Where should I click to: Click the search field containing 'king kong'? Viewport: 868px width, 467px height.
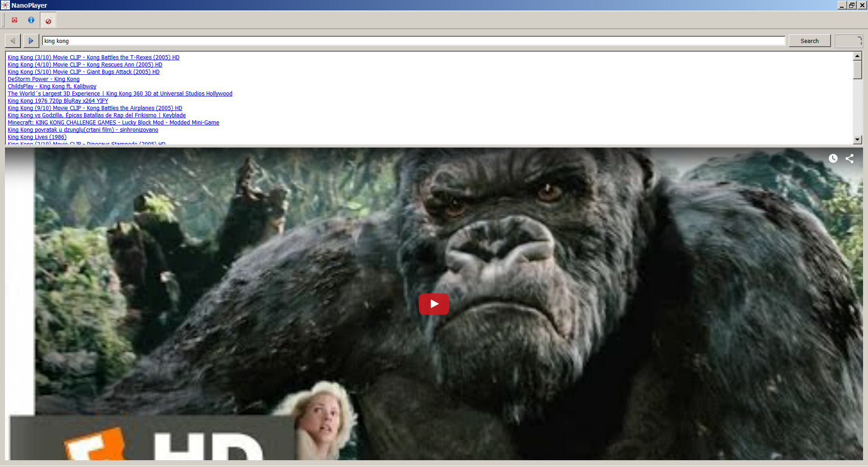(x=414, y=41)
